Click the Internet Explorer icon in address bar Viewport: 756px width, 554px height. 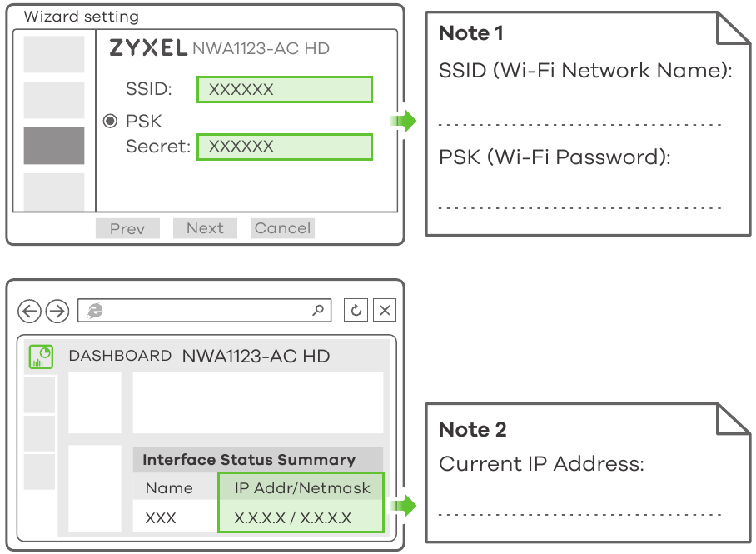96,311
